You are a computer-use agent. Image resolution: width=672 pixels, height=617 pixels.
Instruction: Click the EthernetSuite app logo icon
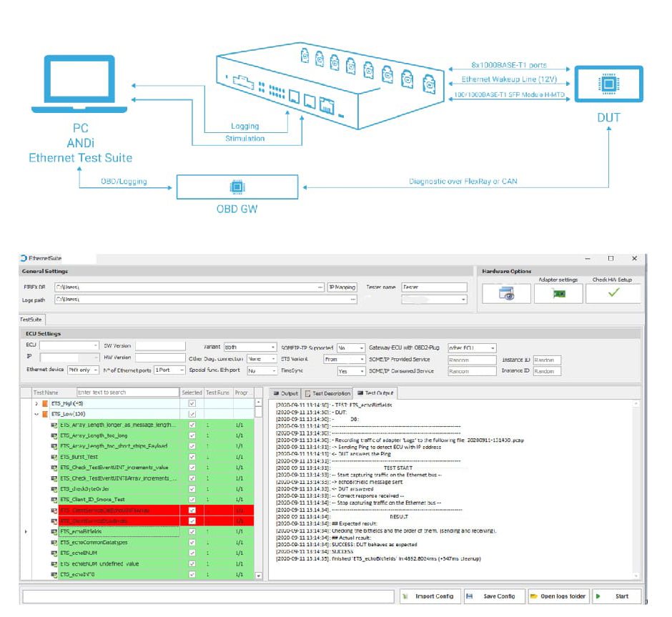24,258
